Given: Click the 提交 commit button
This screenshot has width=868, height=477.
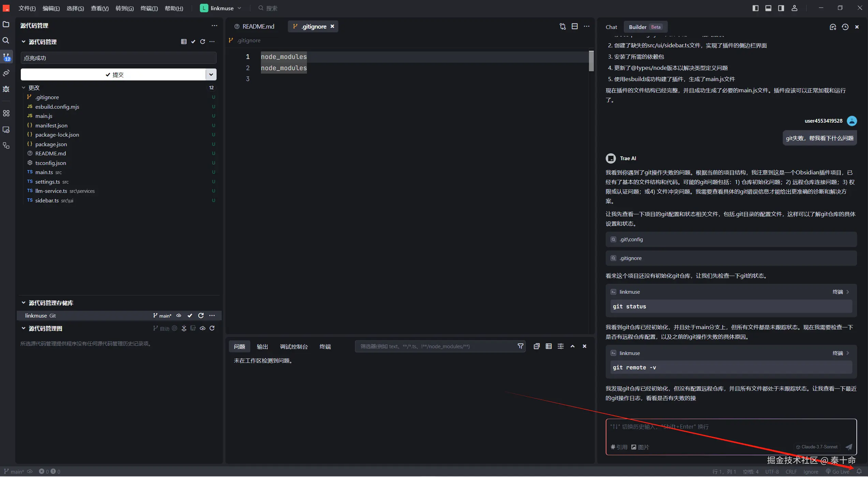Looking at the screenshot, I should (114, 75).
